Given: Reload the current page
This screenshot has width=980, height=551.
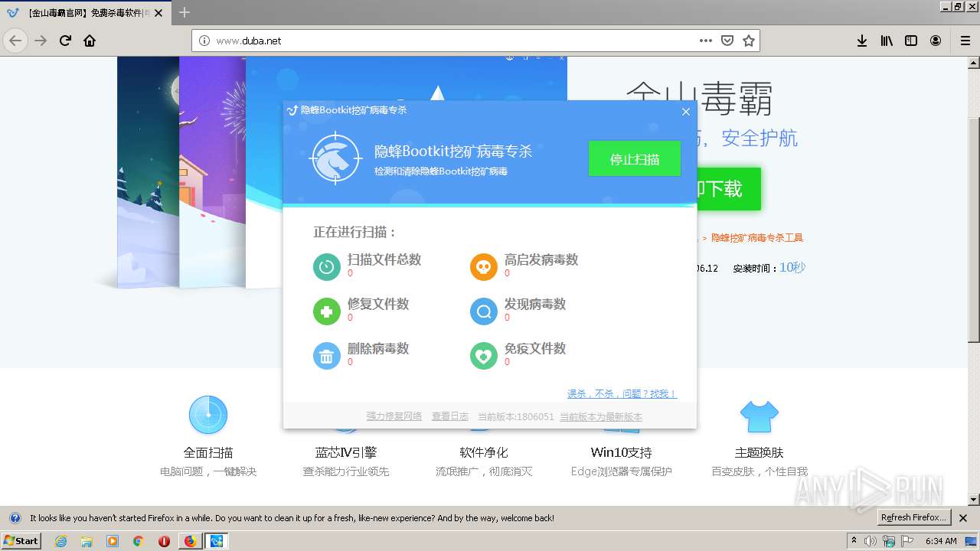Looking at the screenshot, I should pyautogui.click(x=65, y=41).
